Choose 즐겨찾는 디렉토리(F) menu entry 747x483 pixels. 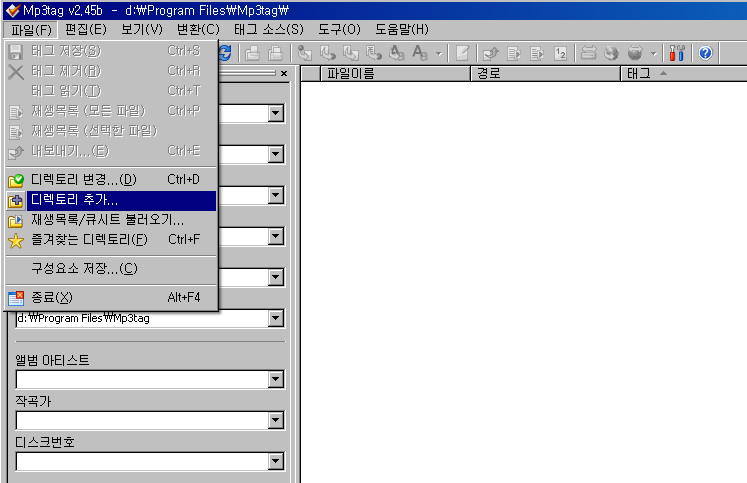click(111, 240)
